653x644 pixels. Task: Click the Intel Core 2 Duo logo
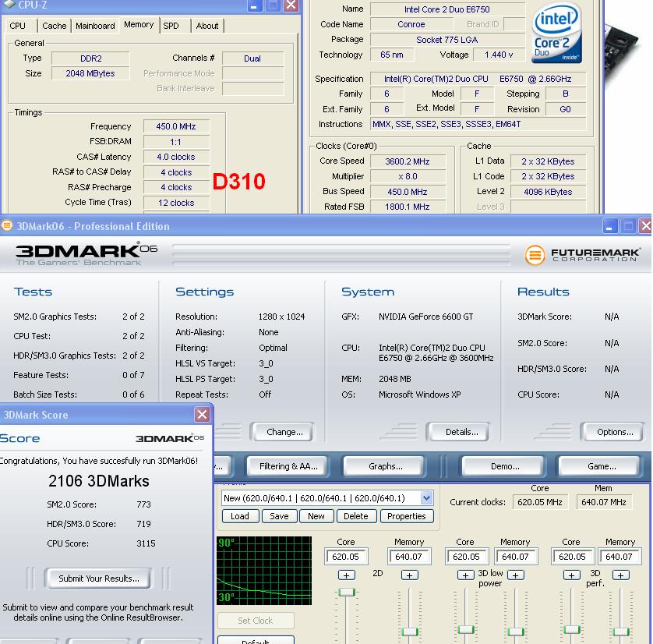[556, 34]
